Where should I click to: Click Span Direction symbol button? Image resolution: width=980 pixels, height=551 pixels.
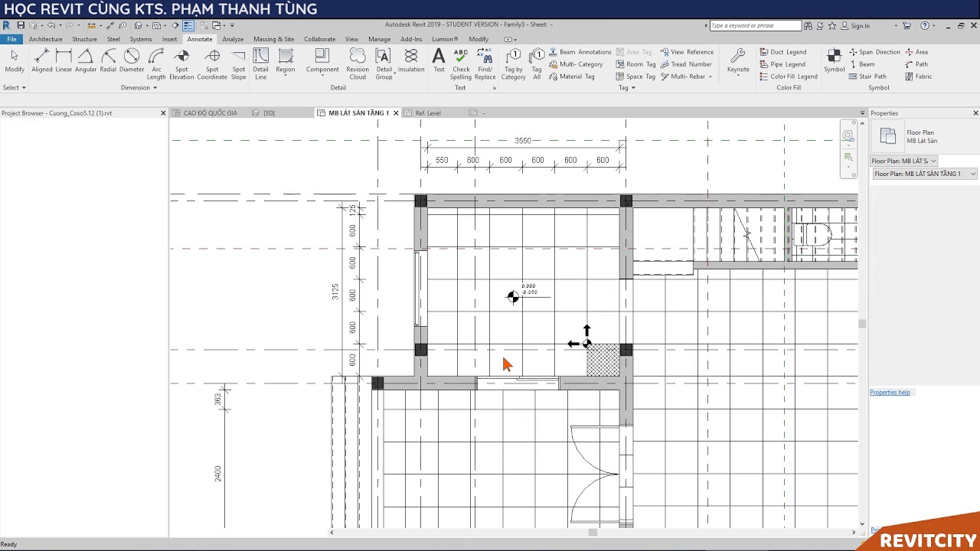click(x=874, y=52)
